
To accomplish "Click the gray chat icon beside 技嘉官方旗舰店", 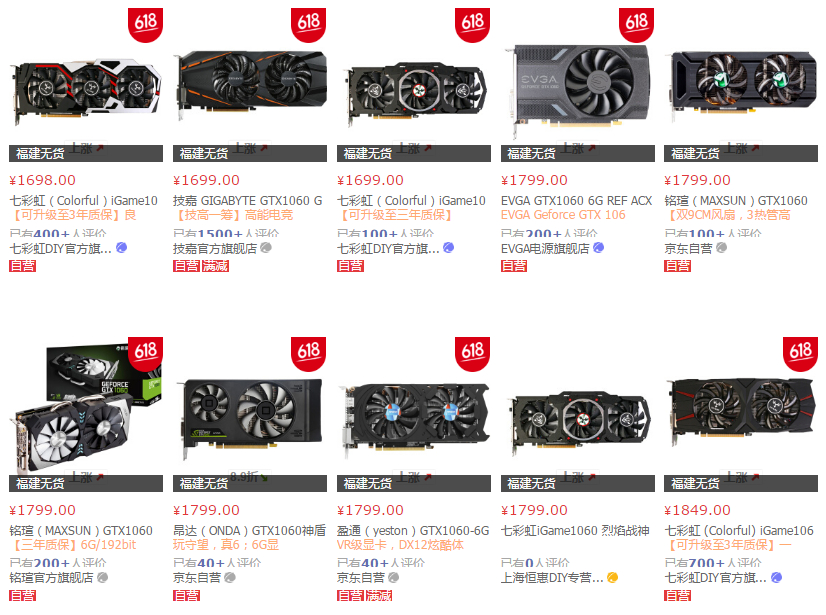I will click(266, 248).
